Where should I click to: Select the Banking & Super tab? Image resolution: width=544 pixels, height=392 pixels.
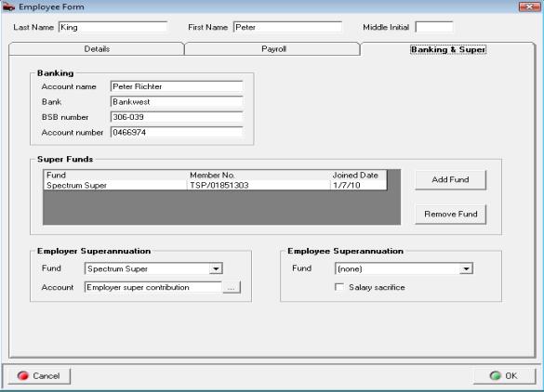pyautogui.click(x=448, y=49)
